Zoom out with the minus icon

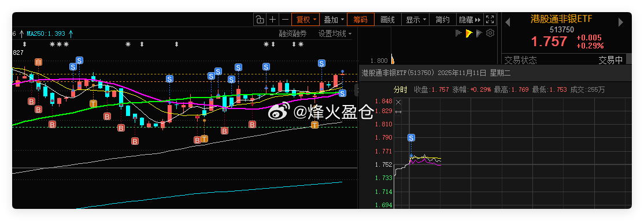285,19
